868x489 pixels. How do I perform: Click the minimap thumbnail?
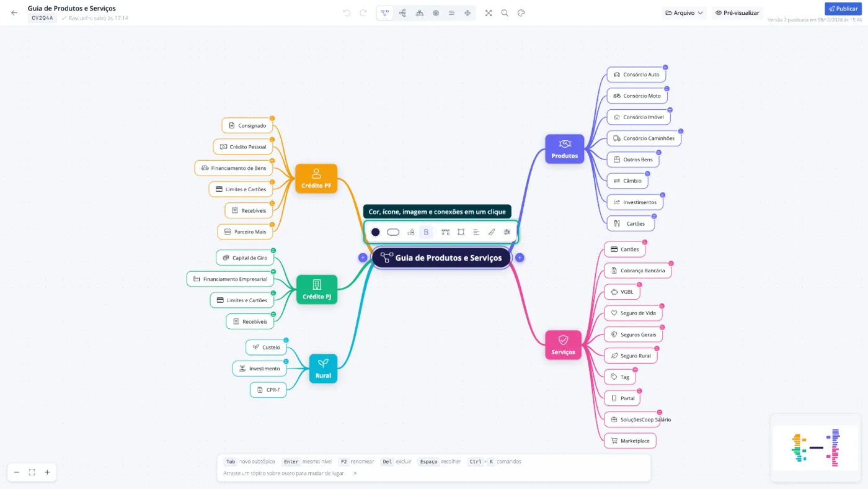coord(816,447)
